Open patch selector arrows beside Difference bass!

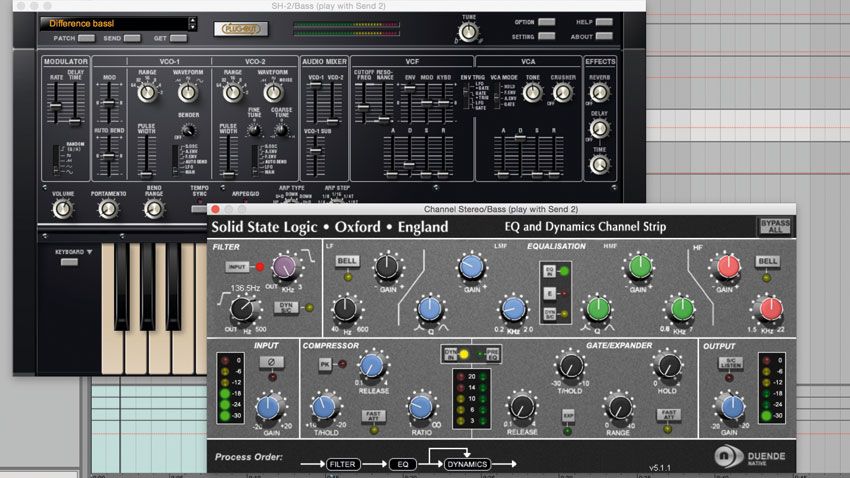(192, 23)
